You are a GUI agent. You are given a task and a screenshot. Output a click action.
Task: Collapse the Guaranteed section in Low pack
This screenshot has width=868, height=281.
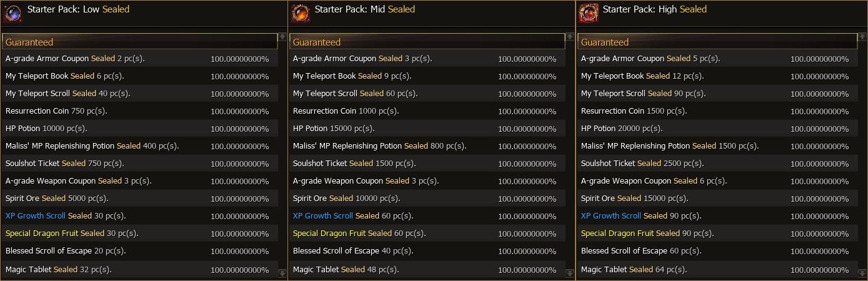pyautogui.click(x=139, y=42)
